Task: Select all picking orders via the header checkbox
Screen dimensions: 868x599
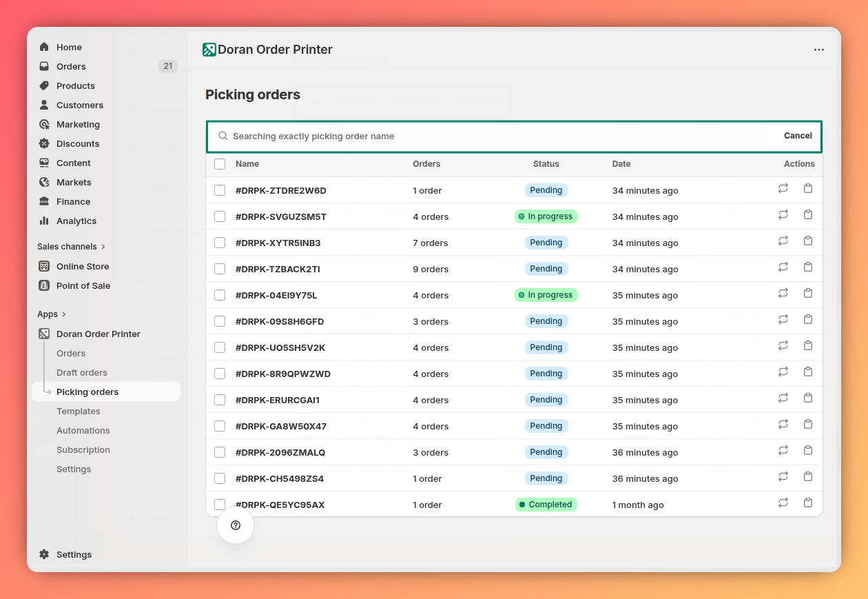Action: tap(220, 164)
